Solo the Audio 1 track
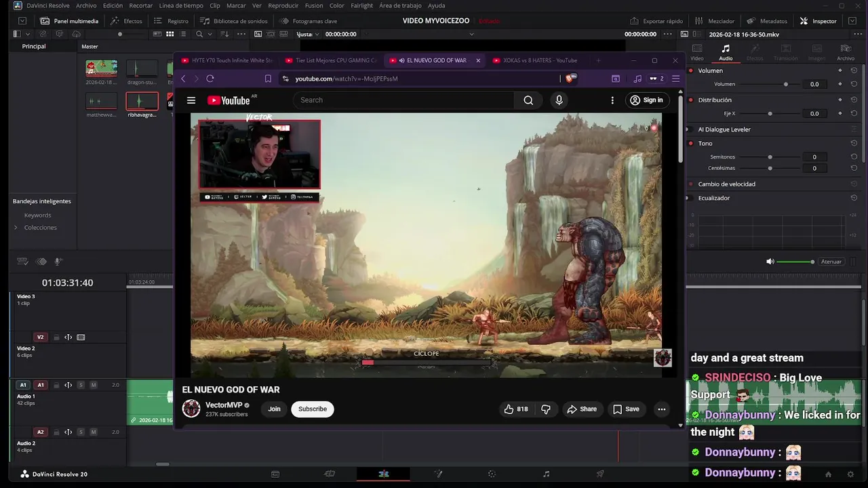 tap(81, 385)
